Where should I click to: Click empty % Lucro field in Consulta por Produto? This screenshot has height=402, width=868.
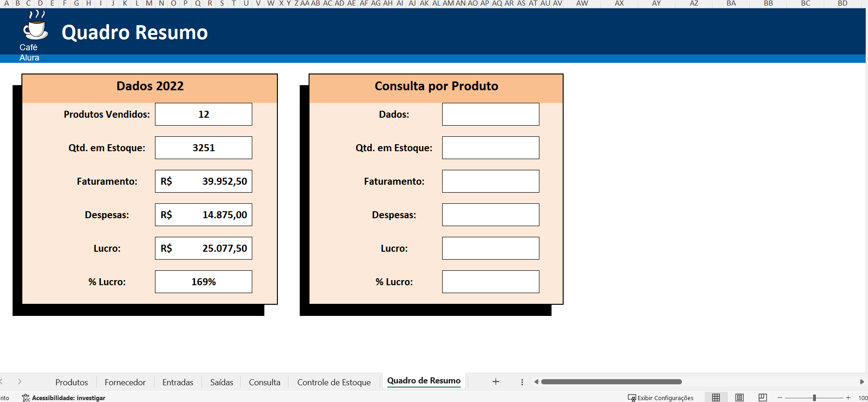coord(491,281)
